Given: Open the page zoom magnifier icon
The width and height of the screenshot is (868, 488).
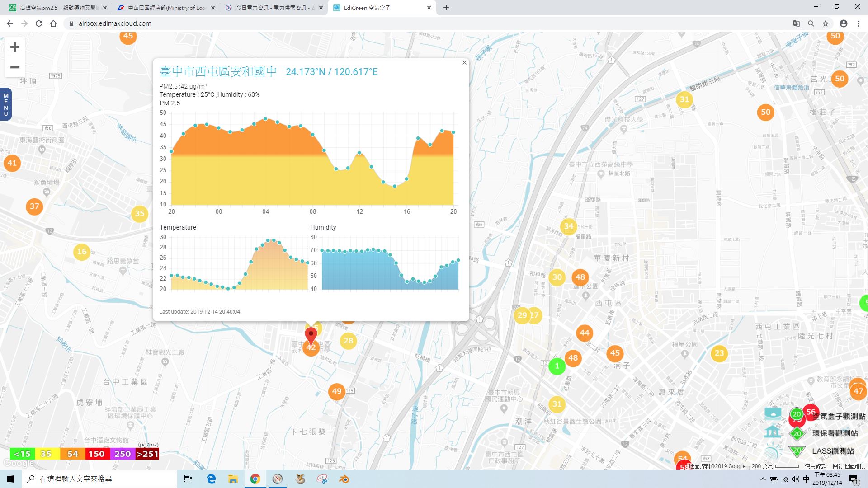Looking at the screenshot, I should [x=811, y=23].
